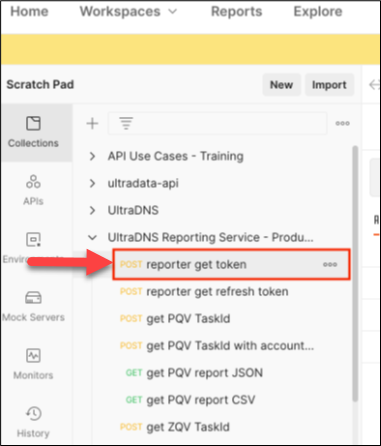This screenshot has width=381, height=446.
Task: Collapse the UltraDNS Reporting Service collection
Action: point(92,237)
